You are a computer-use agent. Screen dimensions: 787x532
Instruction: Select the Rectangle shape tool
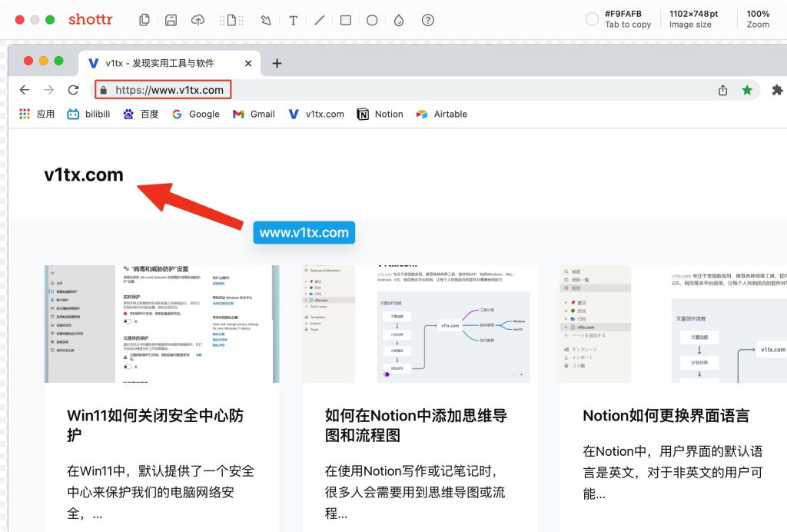[x=345, y=20]
